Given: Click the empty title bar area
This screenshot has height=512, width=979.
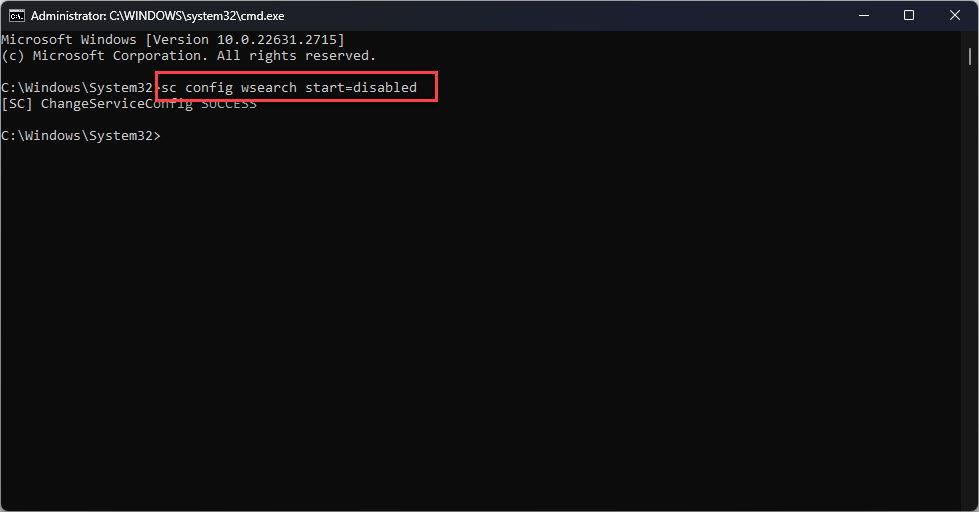Looking at the screenshot, I should coord(562,16).
